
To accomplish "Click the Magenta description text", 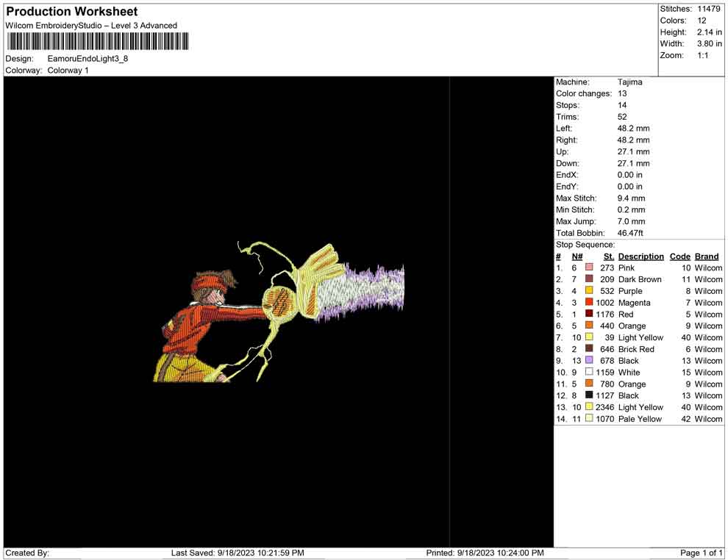I will point(634,303).
